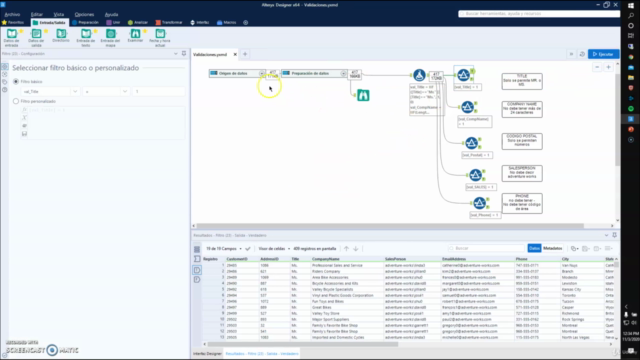
Task: Select the Examinar tool in palette
Action: coord(135,36)
